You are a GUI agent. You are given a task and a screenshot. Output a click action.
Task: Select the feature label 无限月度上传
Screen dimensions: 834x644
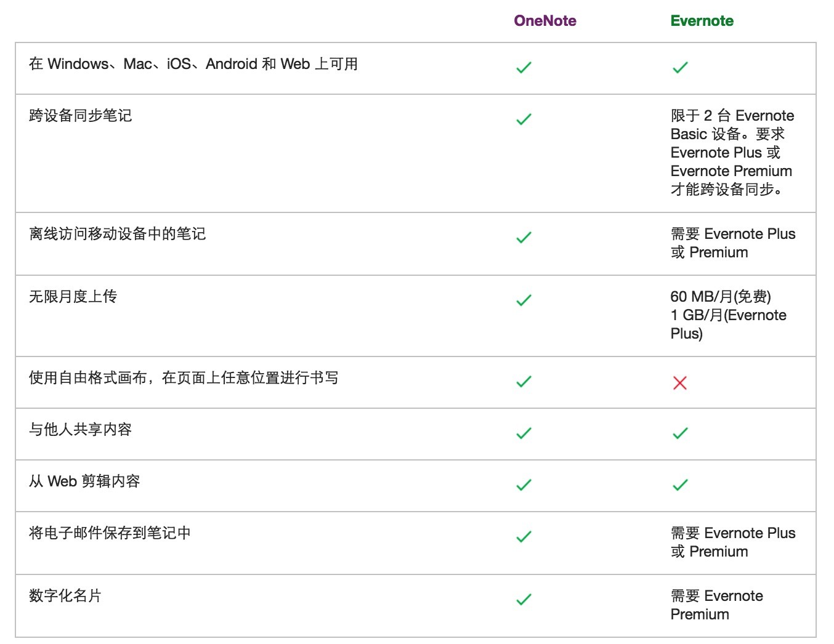click(x=73, y=297)
